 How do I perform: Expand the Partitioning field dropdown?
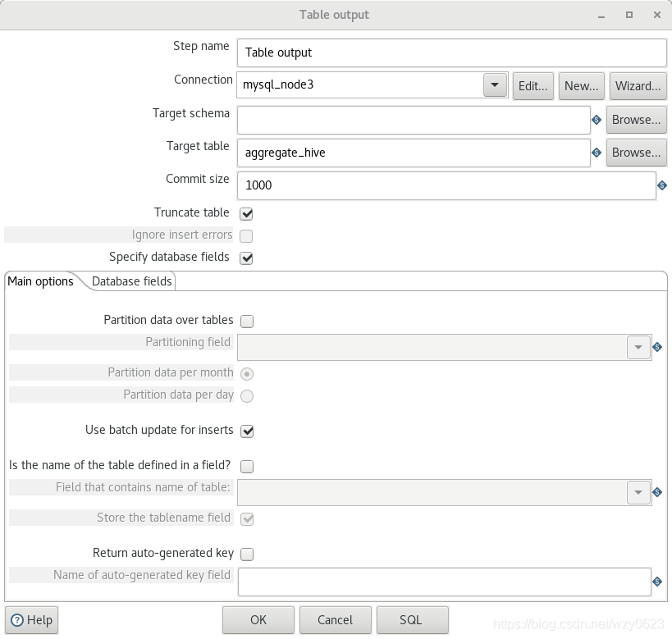[x=638, y=347]
